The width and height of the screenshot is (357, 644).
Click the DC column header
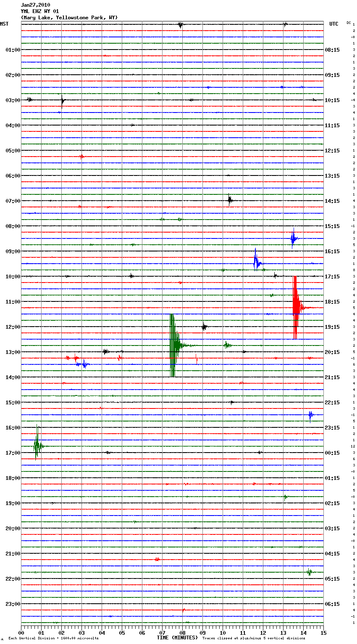[349, 22]
